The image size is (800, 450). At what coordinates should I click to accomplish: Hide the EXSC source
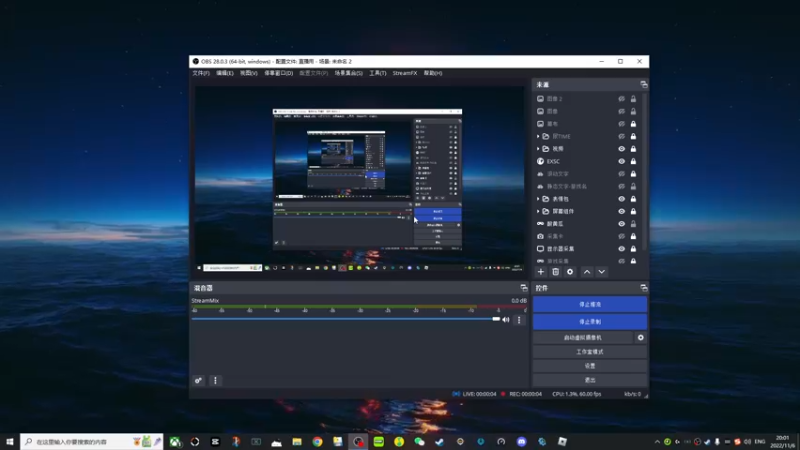pyautogui.click(x=621, y=161)
